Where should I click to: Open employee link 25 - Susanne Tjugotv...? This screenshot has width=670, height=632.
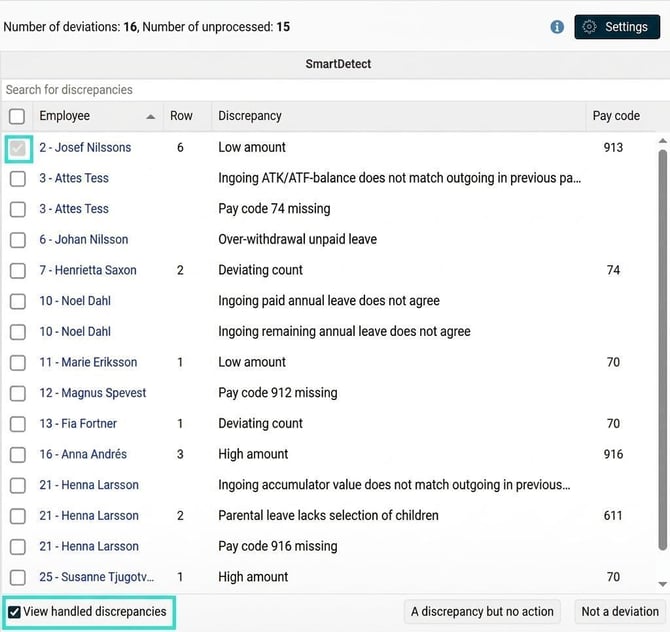point(97,577)
